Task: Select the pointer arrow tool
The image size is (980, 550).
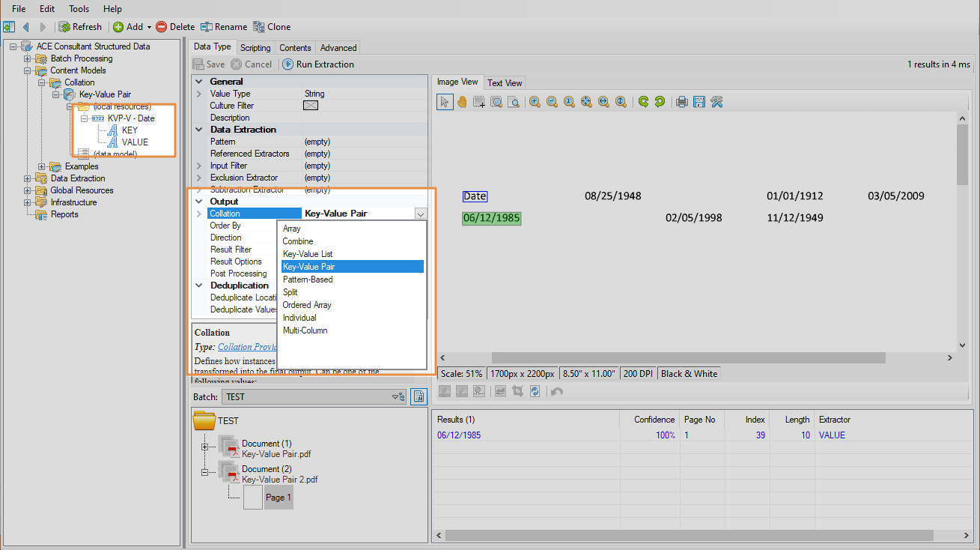Action: point(445,102)
